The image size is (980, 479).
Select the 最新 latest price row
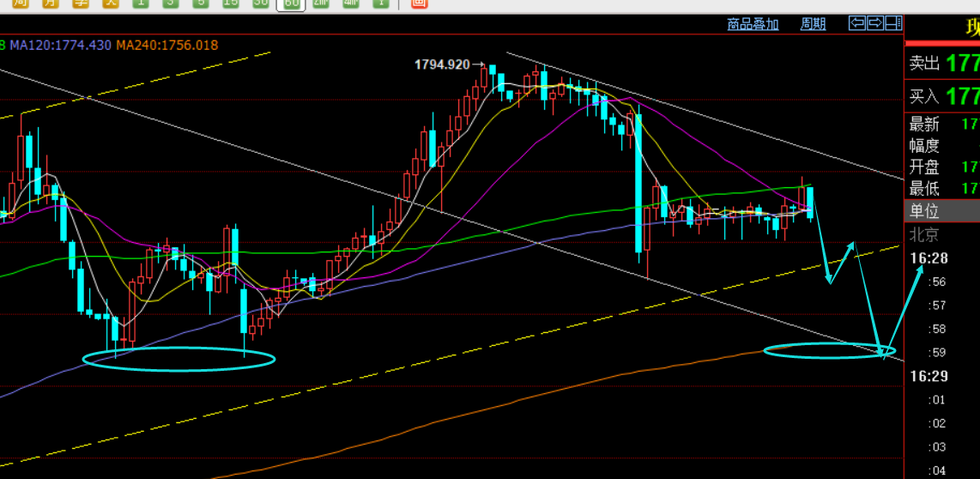click(x=942, y=124)
